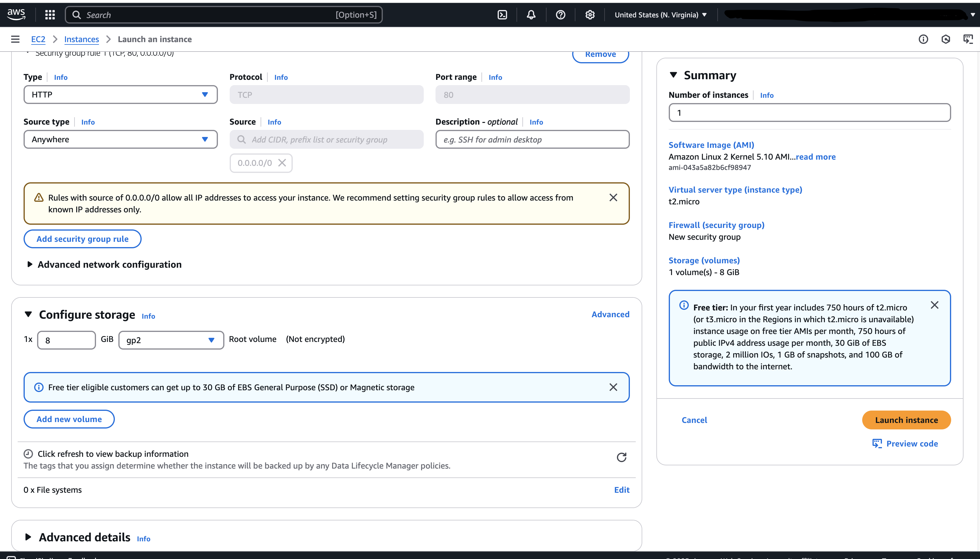Click the rule Description input field

[532, 139]
